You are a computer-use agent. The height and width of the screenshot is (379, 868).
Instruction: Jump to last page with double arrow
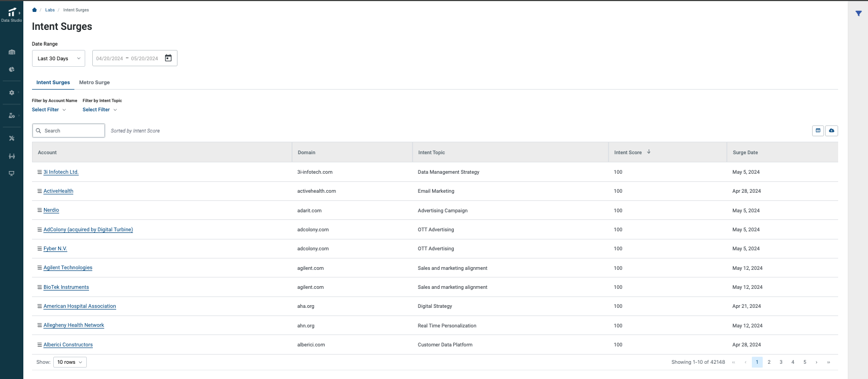point(828,362)
